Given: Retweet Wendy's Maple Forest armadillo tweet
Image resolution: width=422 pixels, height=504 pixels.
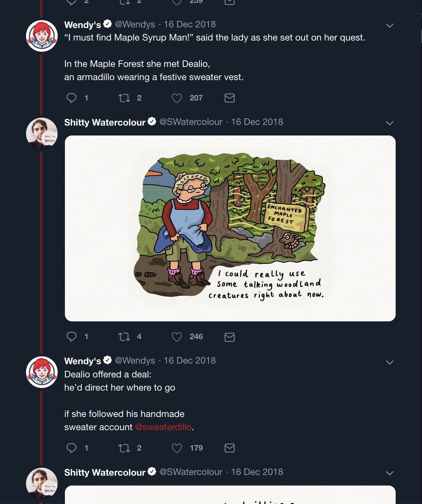Looking at the screenshot, I should click(x=124, y=98).
